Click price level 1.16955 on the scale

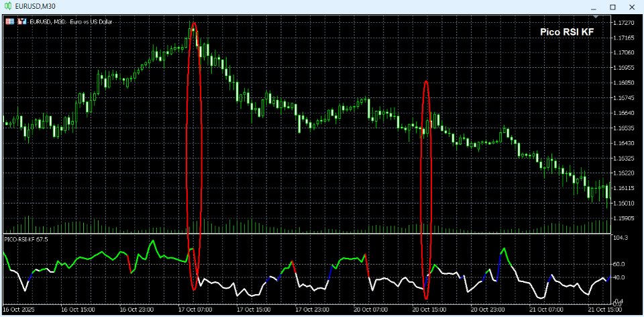623,67
